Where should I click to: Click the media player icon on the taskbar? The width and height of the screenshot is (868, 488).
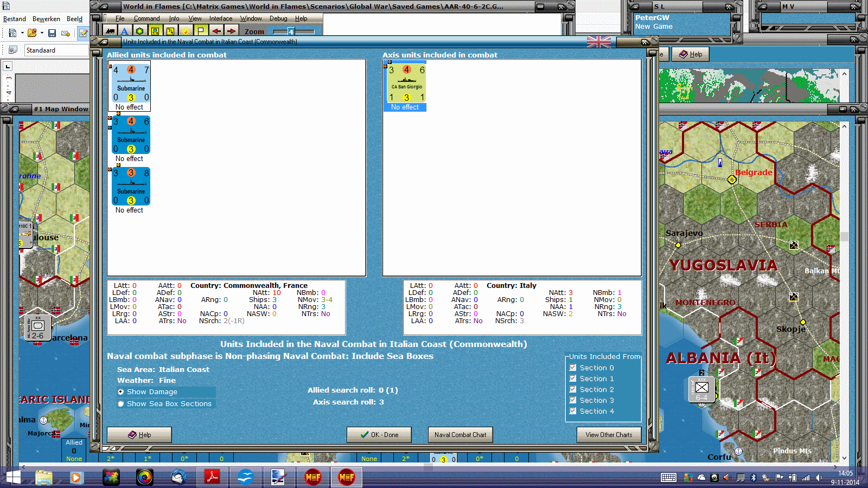tap(76, 477)
